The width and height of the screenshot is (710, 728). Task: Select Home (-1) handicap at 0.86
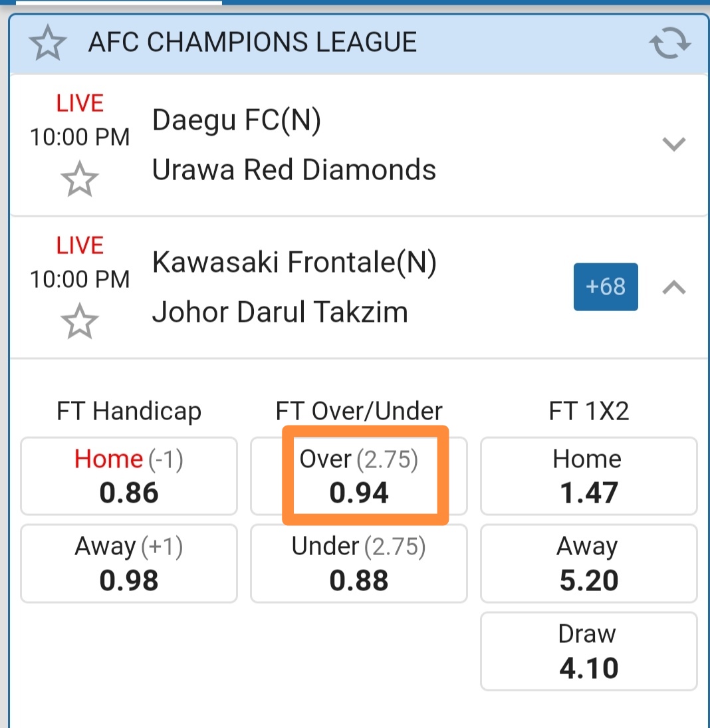tap(129, 476)
